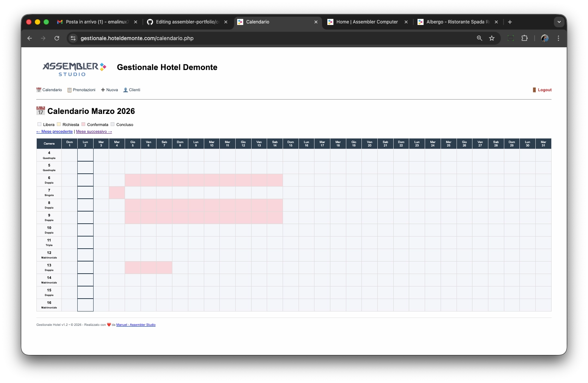
Task: Open the Manuel - Assembler Studio footer link
Action: click(x=136, y=325)
